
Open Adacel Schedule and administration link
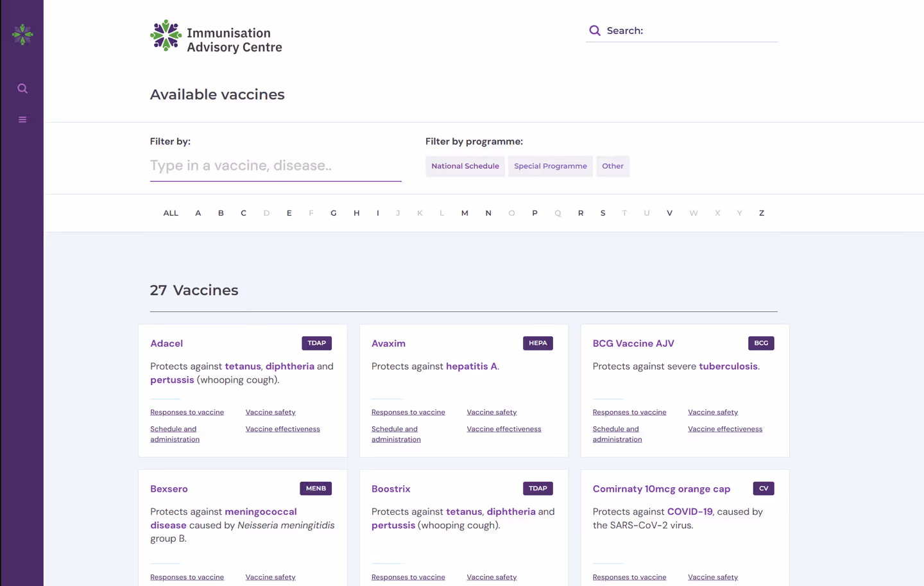pos(175,434)
